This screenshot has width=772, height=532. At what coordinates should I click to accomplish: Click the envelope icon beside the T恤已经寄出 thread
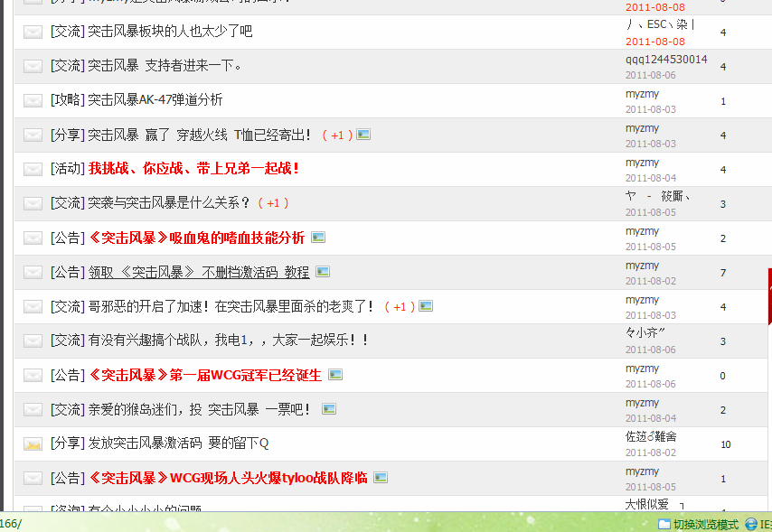[x=33, y=135]
